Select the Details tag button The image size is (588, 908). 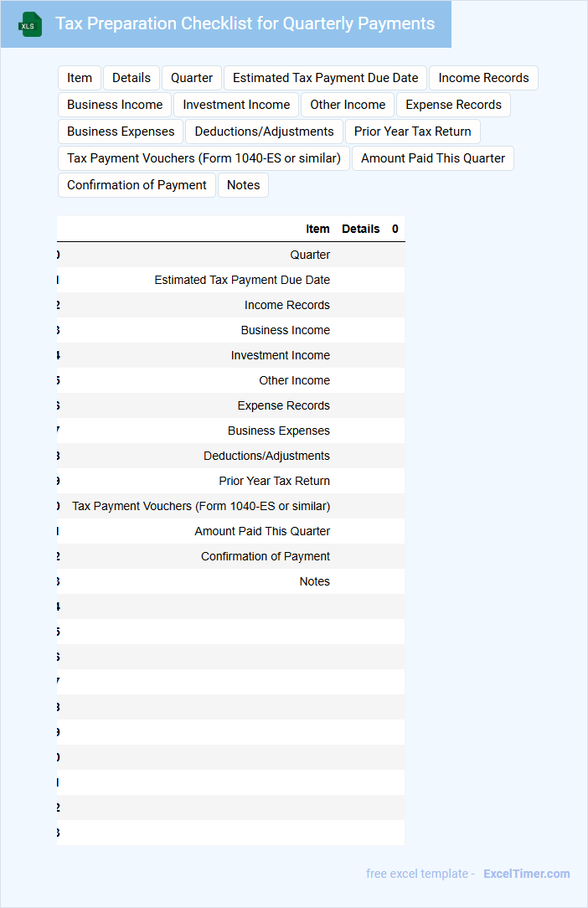pyautogui.click(x=132, y=78)
